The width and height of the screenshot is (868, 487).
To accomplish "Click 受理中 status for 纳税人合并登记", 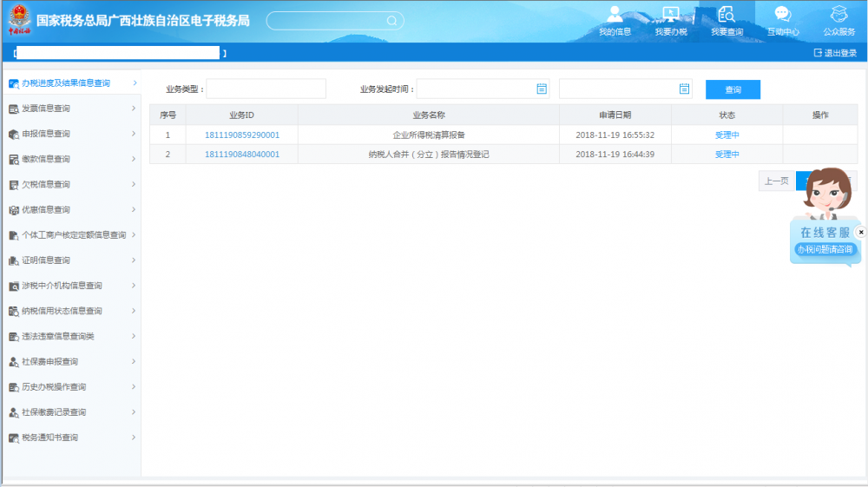I will (727, 155).
